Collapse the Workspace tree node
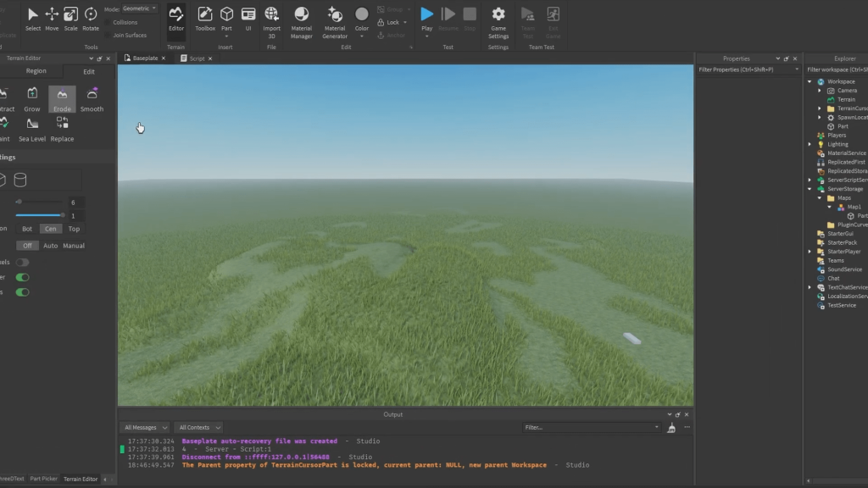The height and width of the screenshot is (488, 868). pos(810,81)
